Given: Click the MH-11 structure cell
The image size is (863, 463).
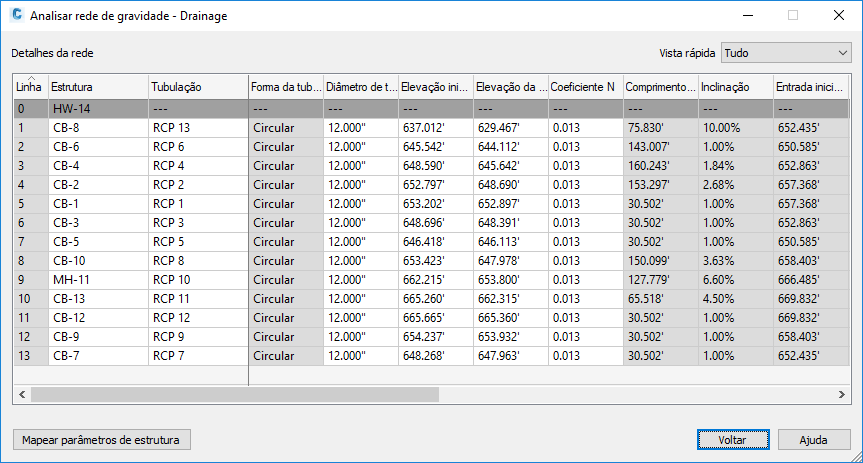Looking at the screenshot, I should [98, 279].
